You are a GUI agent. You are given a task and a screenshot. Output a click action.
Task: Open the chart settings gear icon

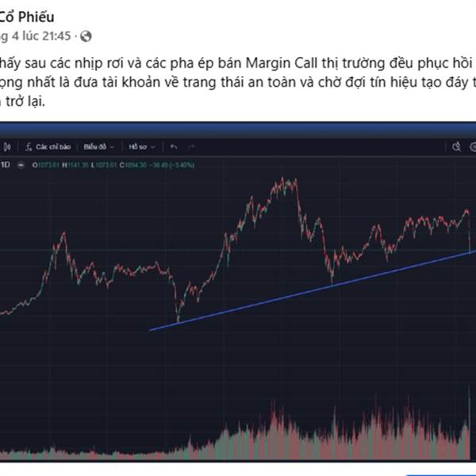click(x=473, y=147)
